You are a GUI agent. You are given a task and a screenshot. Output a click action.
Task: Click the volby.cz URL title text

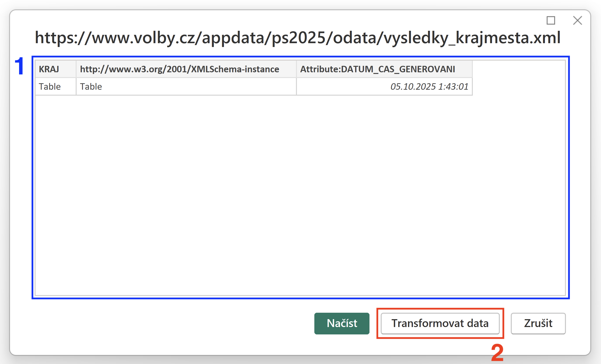point(298,38)
